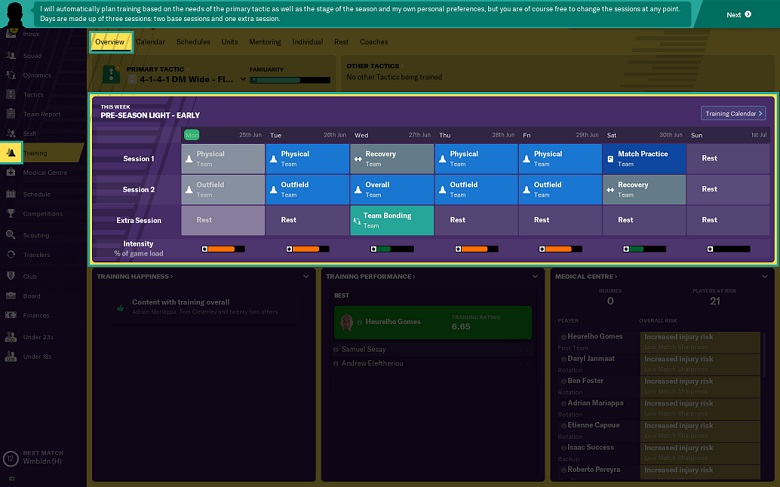The image size is (780, 487).
Task: Open the Scouting magnifier icon
Action: (11, 235)
